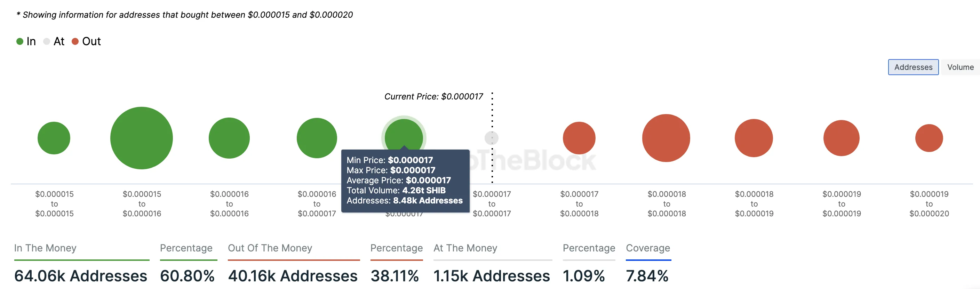This screenshot has width=980, height=289.
Task: Click the fourth green bubble
Action: (317, 138)
